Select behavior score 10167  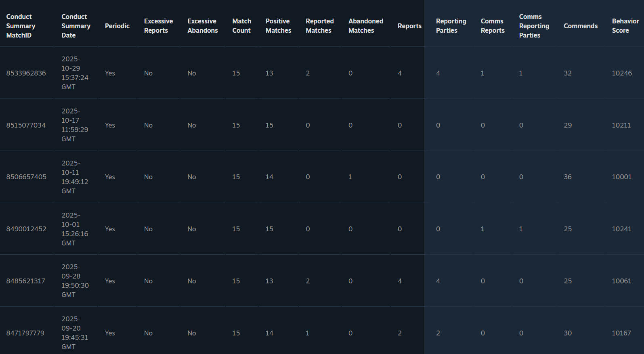click(621, 333)
